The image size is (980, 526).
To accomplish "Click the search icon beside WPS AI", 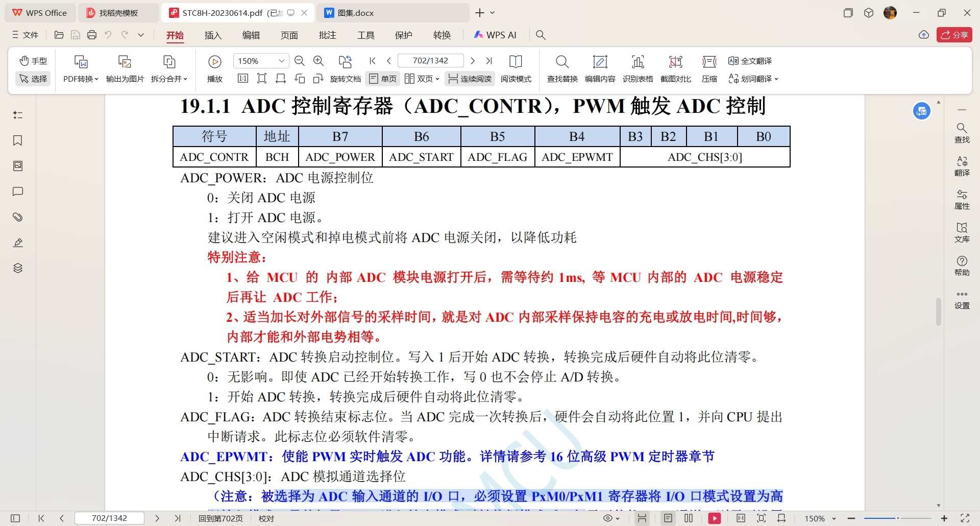I will click(x=541, y=35).
